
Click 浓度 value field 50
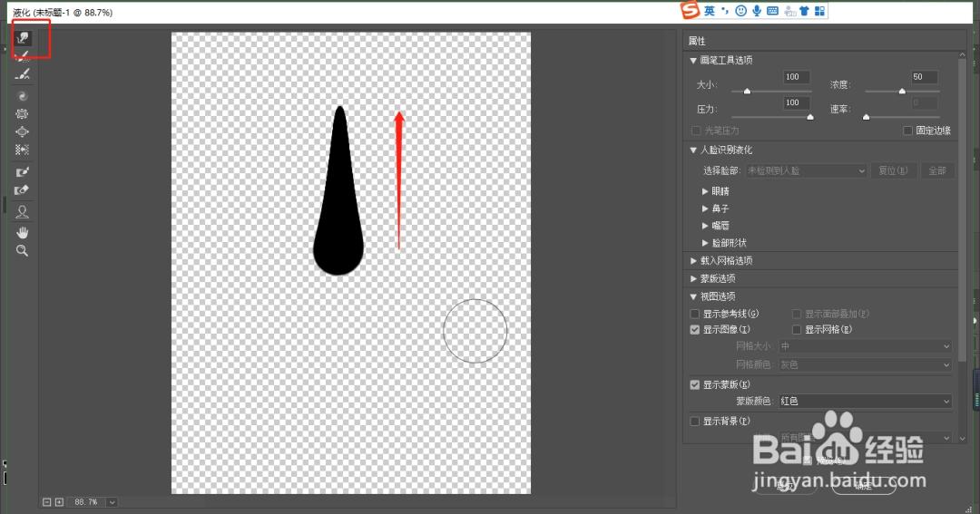(924, 77)
